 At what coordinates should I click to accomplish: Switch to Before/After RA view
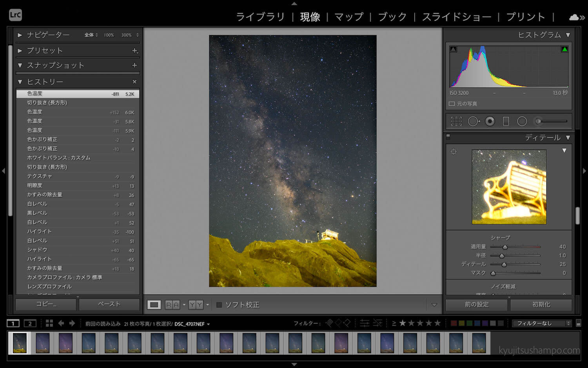pyautogui.click(x=172, y=305)
